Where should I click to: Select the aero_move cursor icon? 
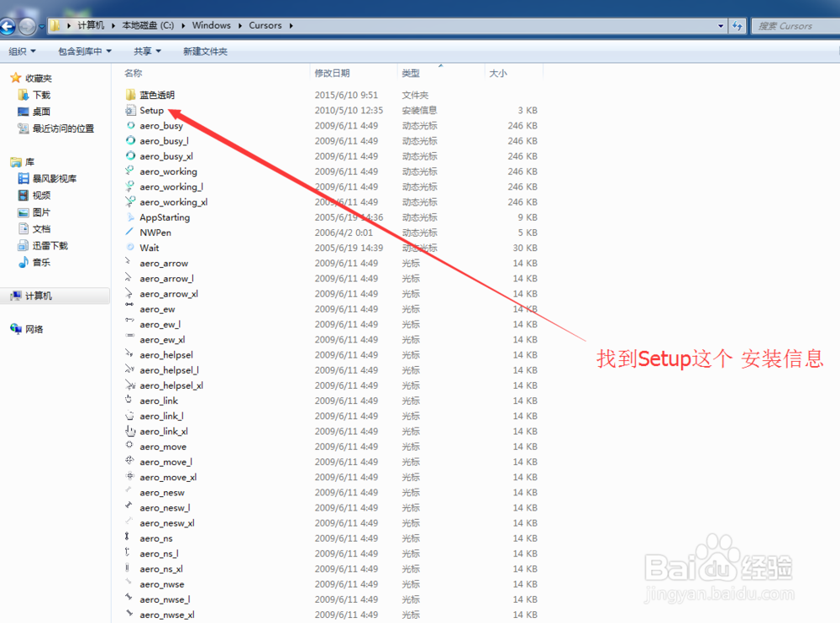(x=129, y=445)
